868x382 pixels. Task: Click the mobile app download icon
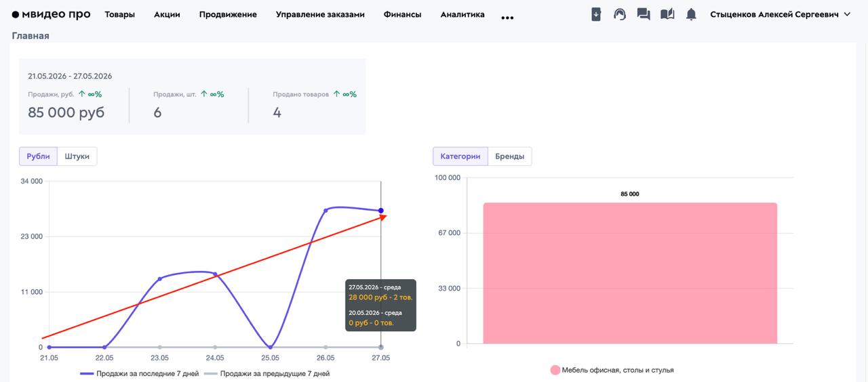[x=596, y=14]
